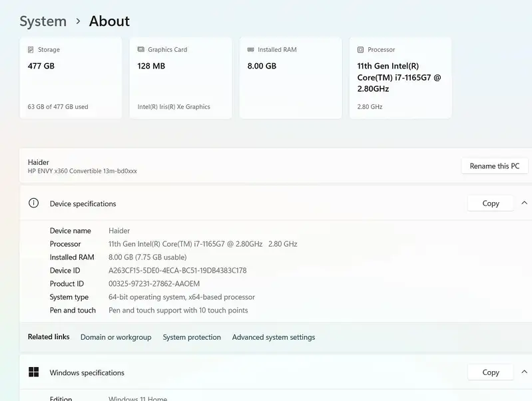Click the Installed RAM chip icon

click(250, 50)
